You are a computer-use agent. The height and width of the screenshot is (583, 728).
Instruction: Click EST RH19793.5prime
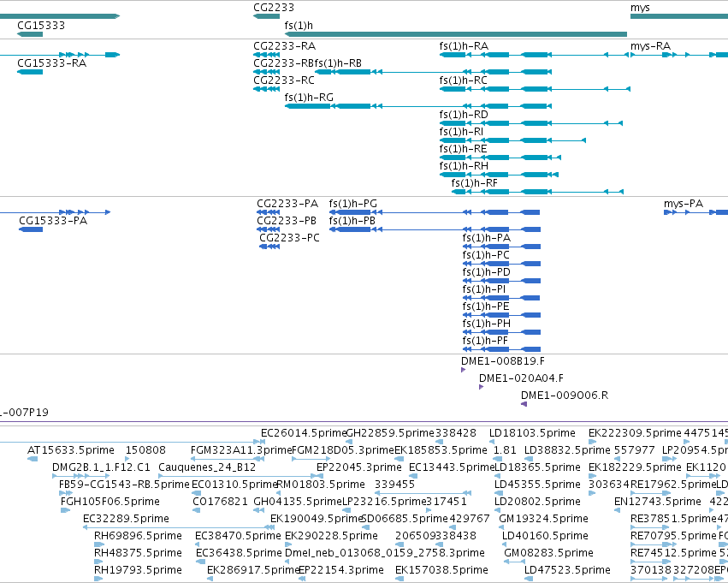point(138,570)
